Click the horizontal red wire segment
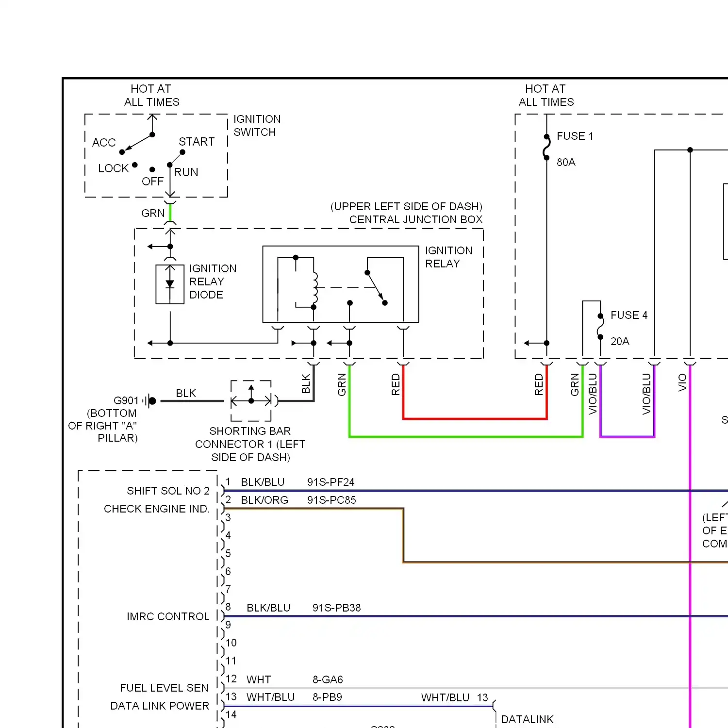728x728 pixels. [x=475, y=418]
